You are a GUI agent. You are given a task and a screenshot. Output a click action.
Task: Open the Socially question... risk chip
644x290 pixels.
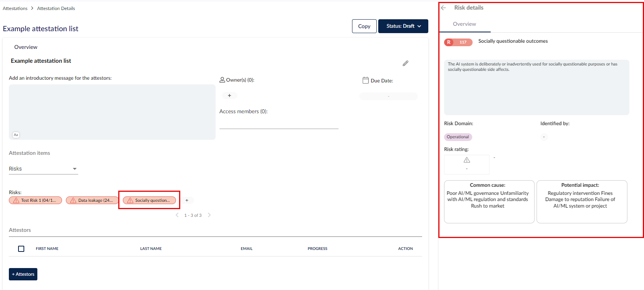(x=149, y=200)
